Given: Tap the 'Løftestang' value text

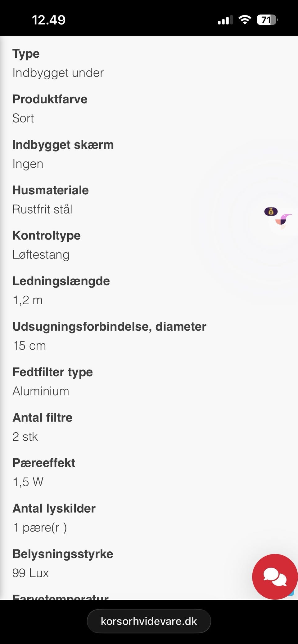Looking at the screenshot, I should coord(41,255).
